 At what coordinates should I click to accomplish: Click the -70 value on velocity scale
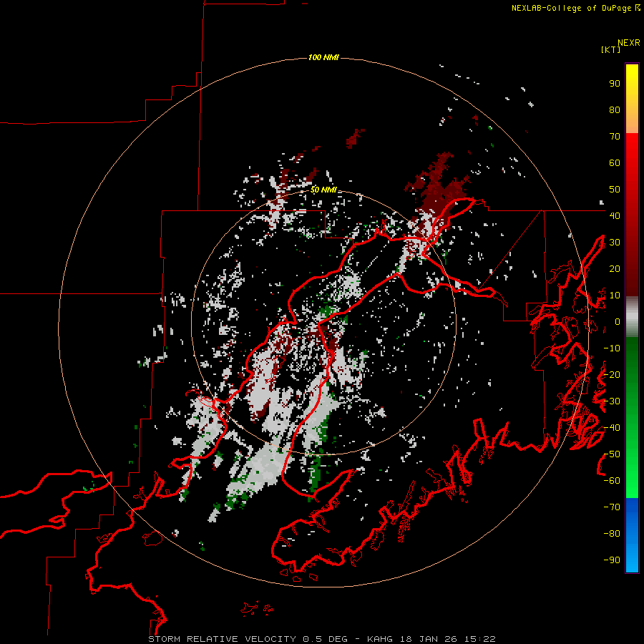point(612,507)
